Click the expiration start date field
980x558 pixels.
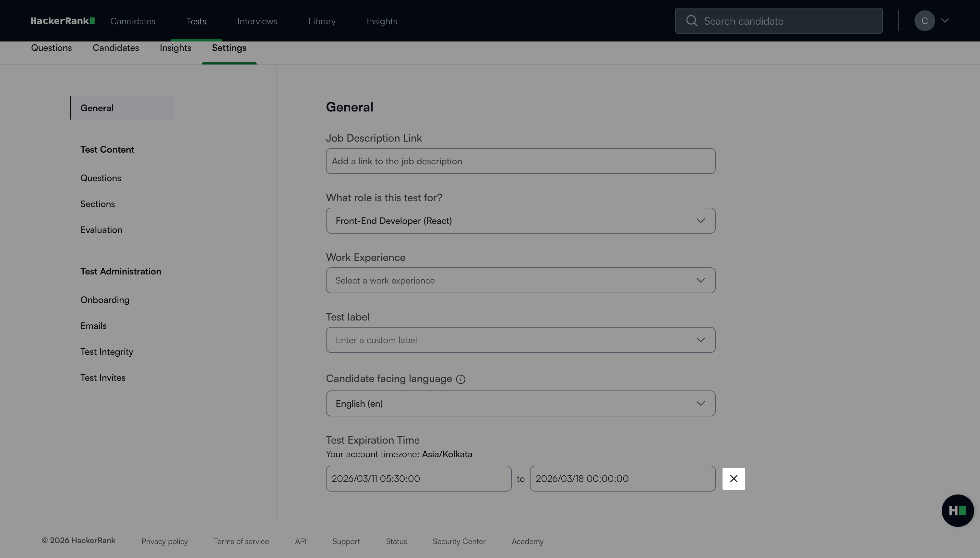(418, 479)
